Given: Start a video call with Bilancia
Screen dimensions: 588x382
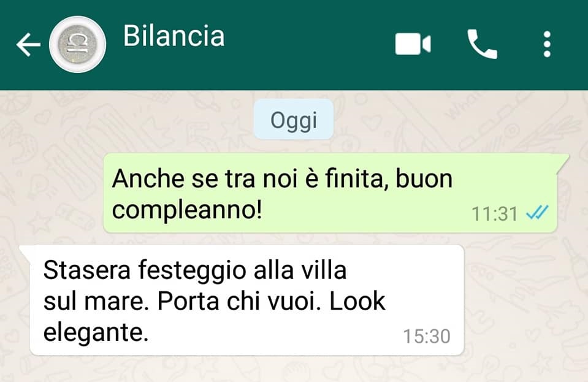Looking at the screenshot, I should pyautogui.click(x=413, y=44).
